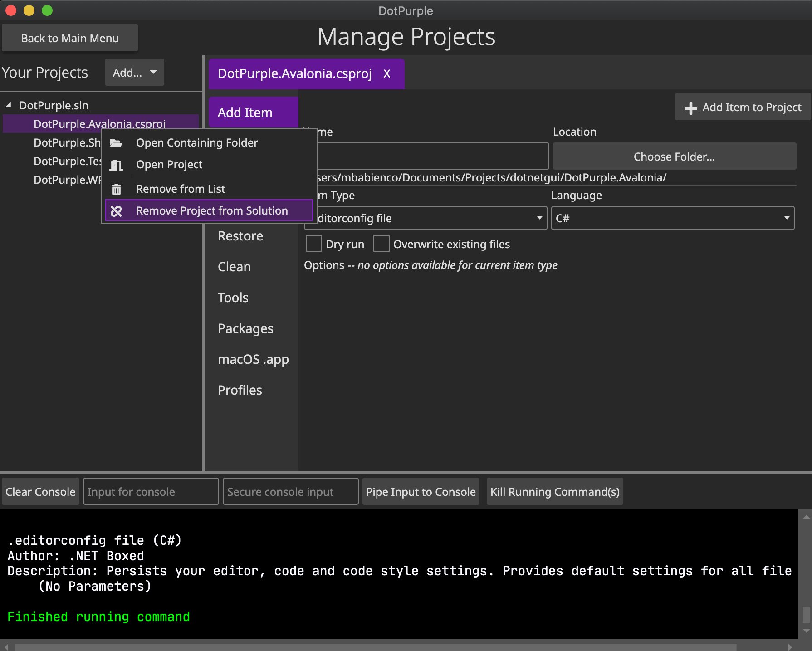Click the trash icon beside Remove from List
Screen dimensions: 812x651
click(116, 189)
